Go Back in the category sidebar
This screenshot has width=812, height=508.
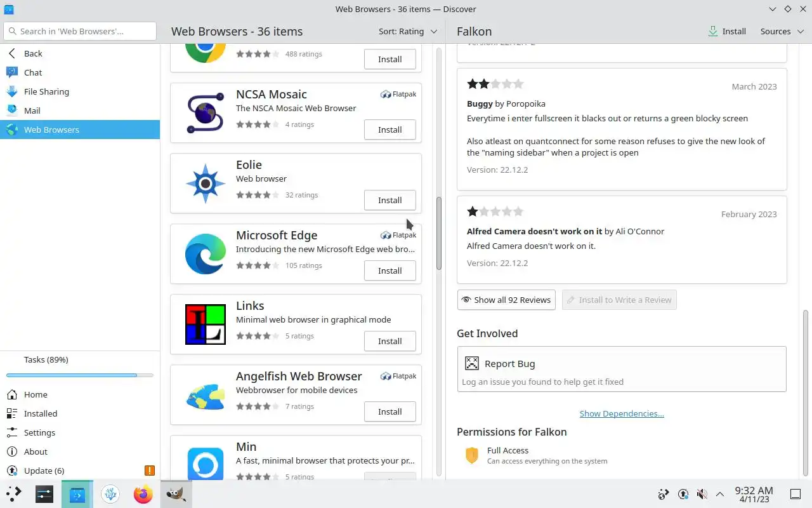click(x=80, y=53)
